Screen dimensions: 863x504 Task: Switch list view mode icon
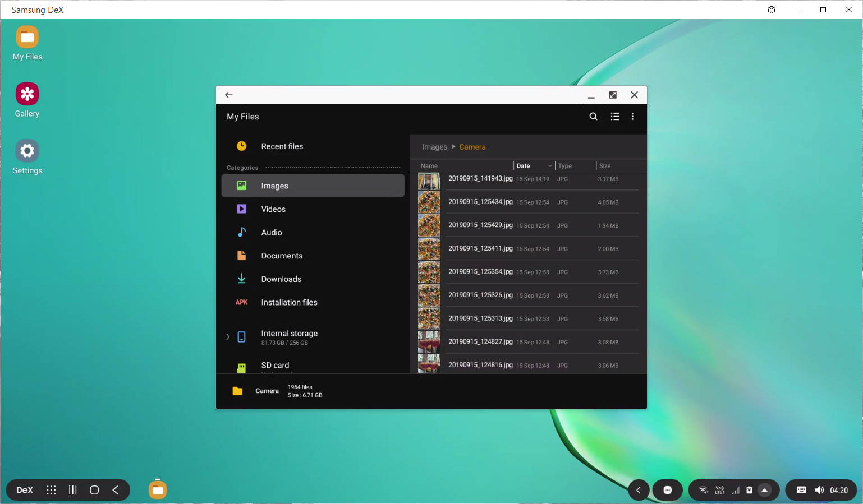click(615, 117)
